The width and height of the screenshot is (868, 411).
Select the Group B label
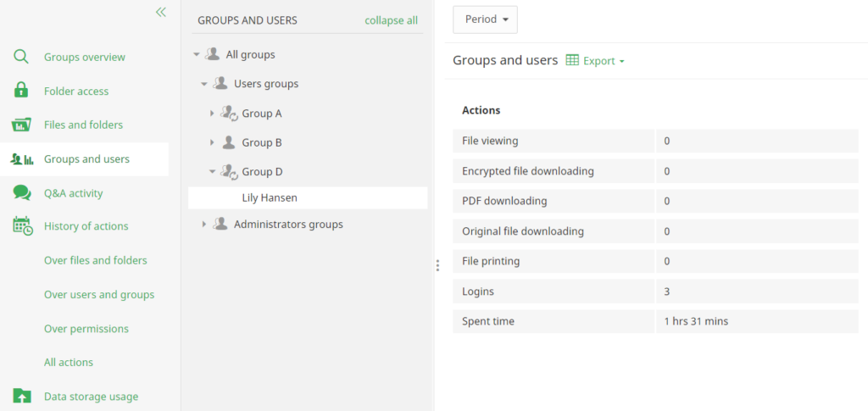click(x=262, y=142)
